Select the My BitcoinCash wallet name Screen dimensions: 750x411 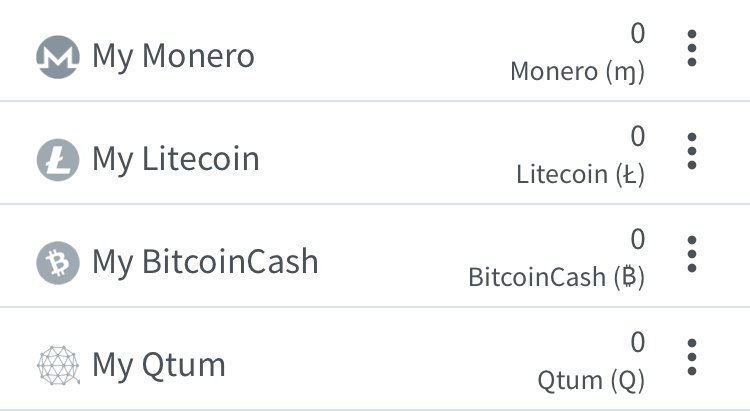coord(205,263)
